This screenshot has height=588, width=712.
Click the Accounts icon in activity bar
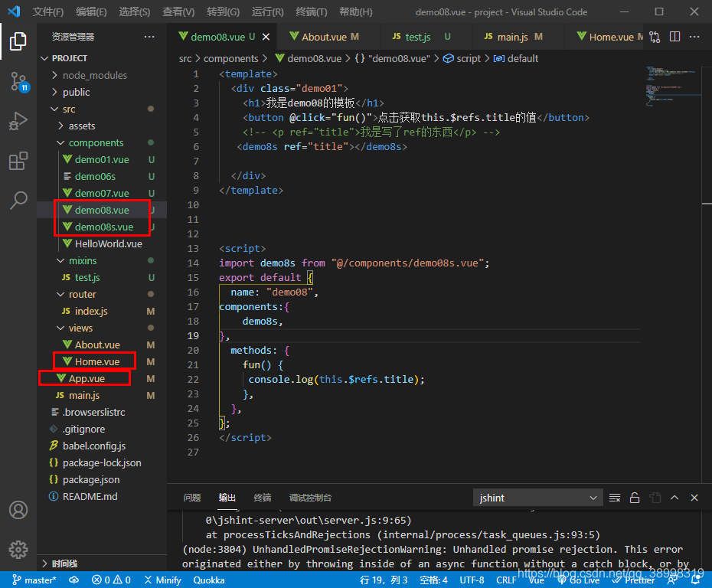pos(18,510)
